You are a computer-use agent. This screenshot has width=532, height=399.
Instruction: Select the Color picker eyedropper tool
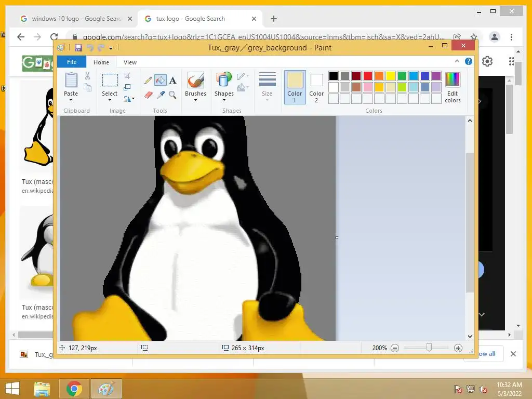tap(161, 95)
